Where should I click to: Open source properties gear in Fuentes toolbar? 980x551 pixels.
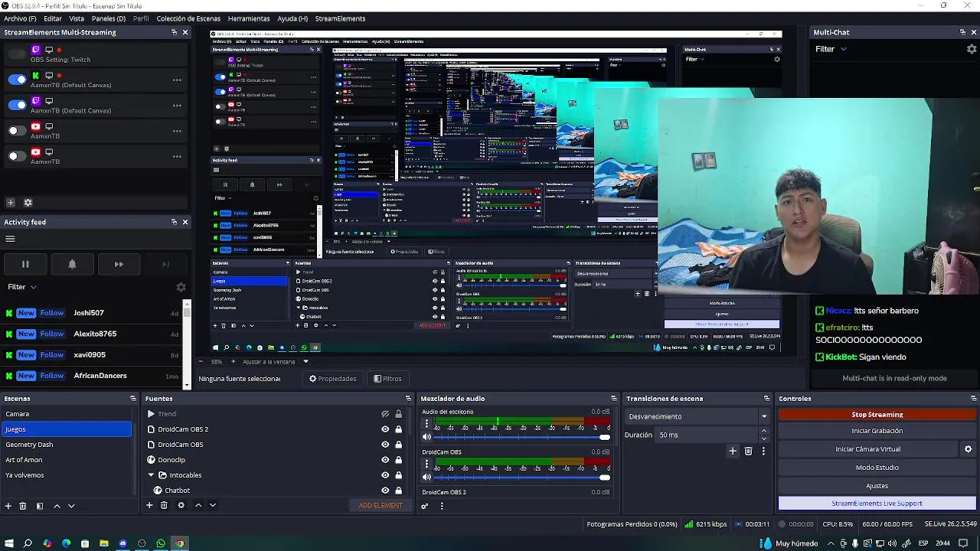pyautogui.click(x=181, y=505)
